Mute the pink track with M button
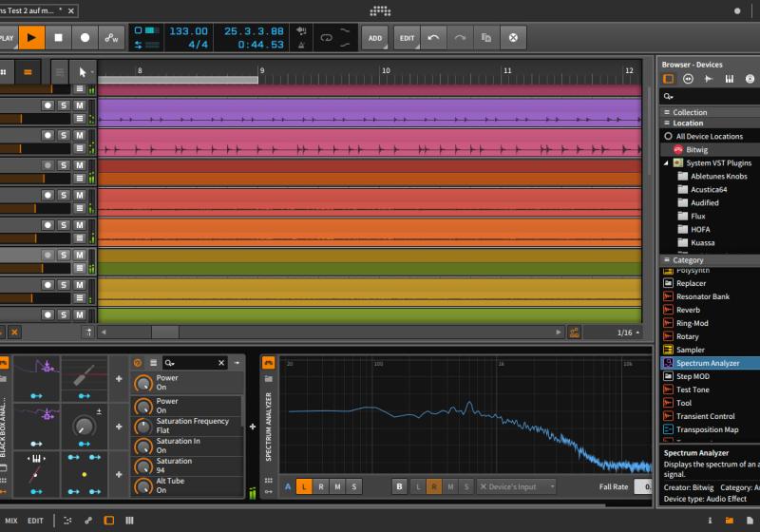The image size is (760, 532). (x=80, y=136)
